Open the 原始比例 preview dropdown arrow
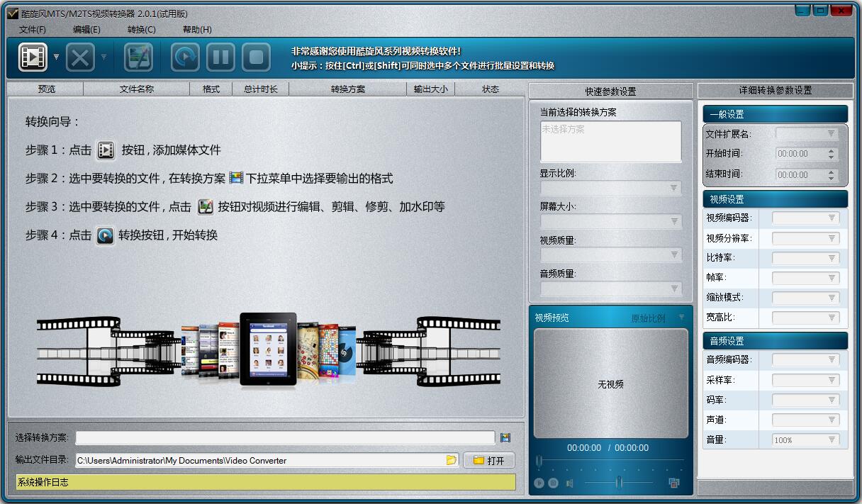862x504 pixels. 682,318
